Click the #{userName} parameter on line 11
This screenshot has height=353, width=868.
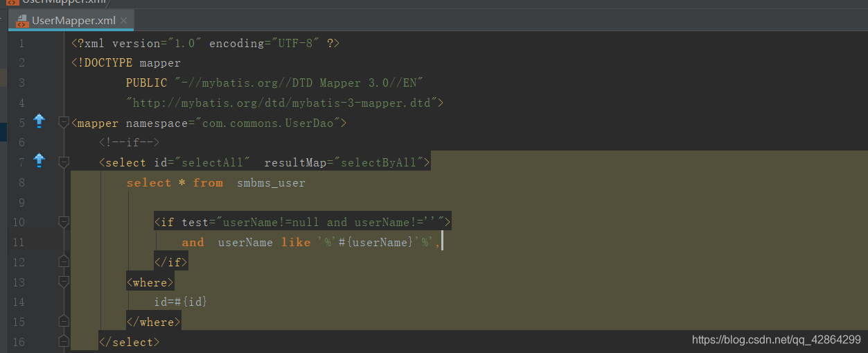click(376, 242)
